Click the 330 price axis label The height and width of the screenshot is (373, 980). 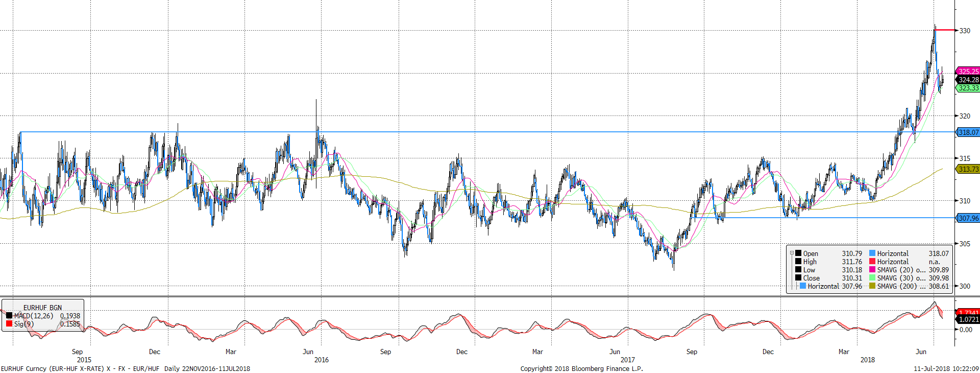coord(965,31)
